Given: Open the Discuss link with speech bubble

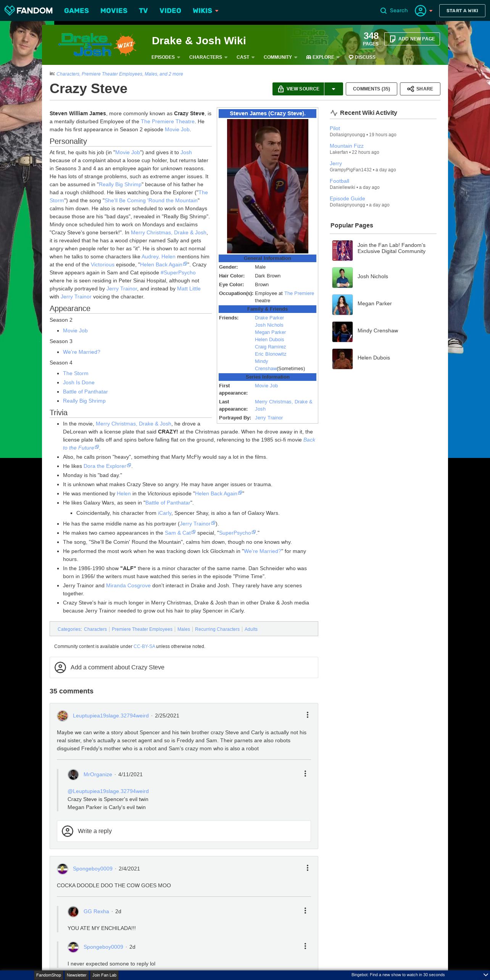Looking at the screenshot, I should 362,57.
